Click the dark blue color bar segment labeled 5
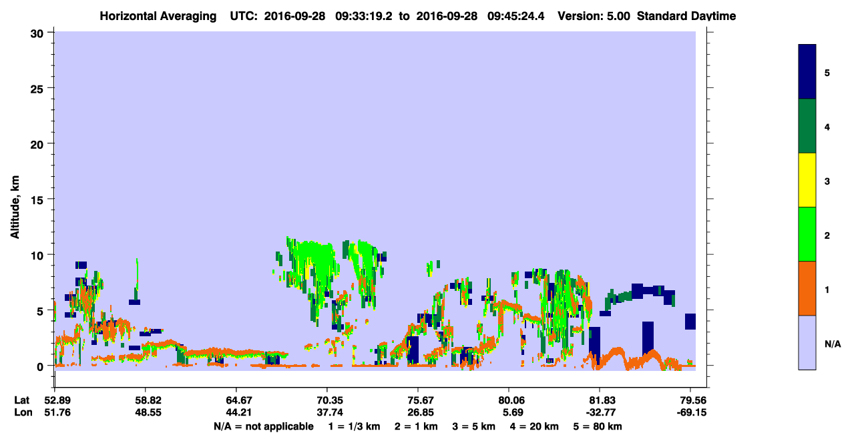This screenshot has width=868, height=445. click(807, 71)
